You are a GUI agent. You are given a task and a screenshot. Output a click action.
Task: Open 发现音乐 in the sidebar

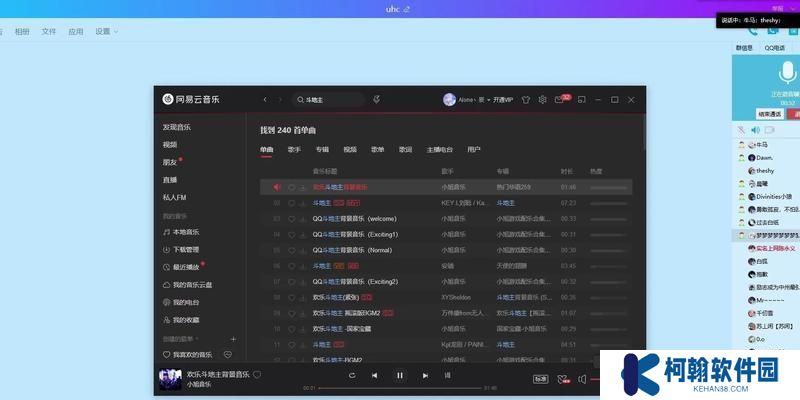point(177,127)
